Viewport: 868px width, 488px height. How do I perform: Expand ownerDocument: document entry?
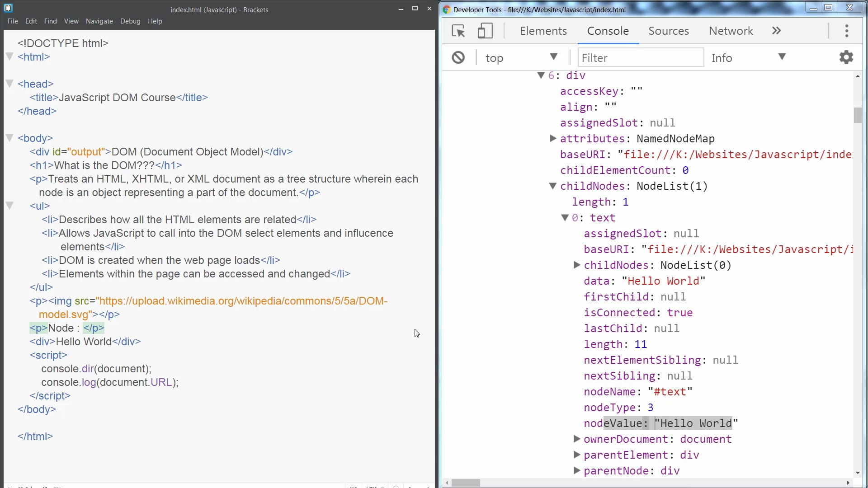(x=576, y=439)
